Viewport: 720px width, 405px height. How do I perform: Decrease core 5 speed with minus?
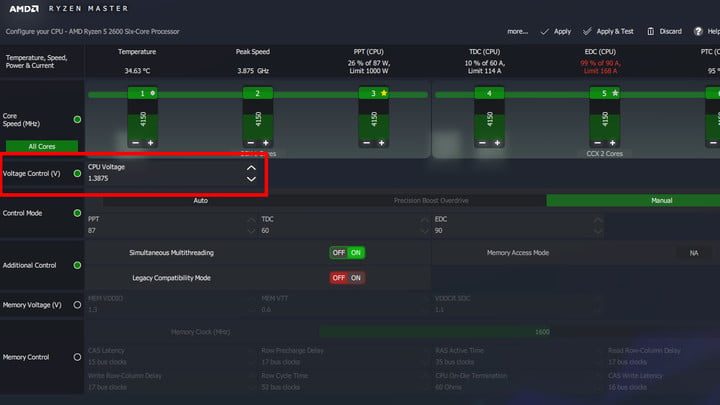(597, 143)
